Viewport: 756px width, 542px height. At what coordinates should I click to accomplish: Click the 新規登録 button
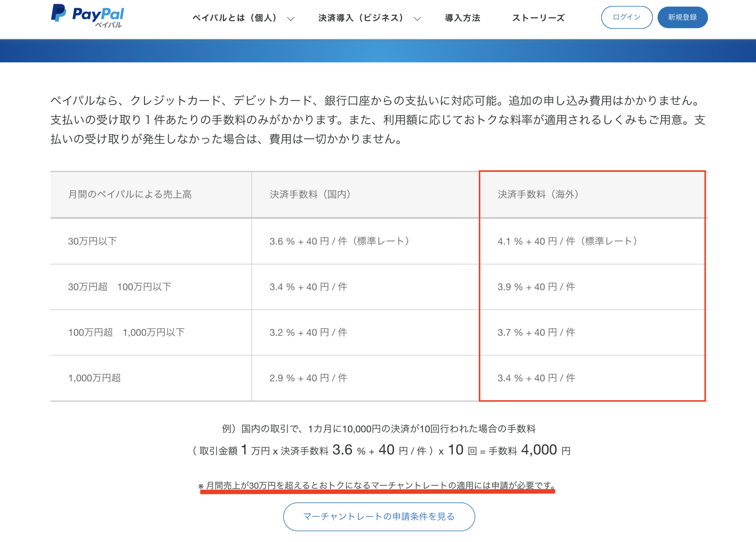point(682,17)
